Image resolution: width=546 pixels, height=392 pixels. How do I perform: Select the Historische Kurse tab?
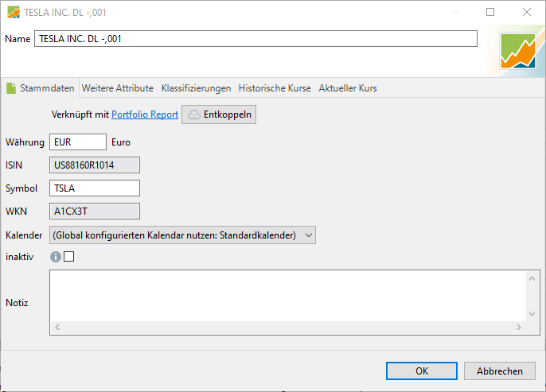(x=275, y=88)
